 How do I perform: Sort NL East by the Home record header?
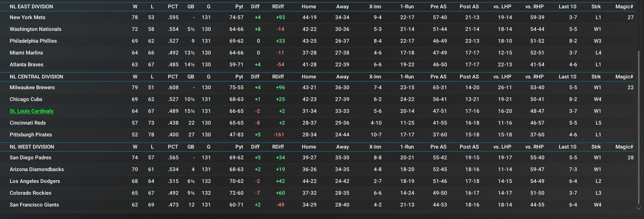pos(309,7)
